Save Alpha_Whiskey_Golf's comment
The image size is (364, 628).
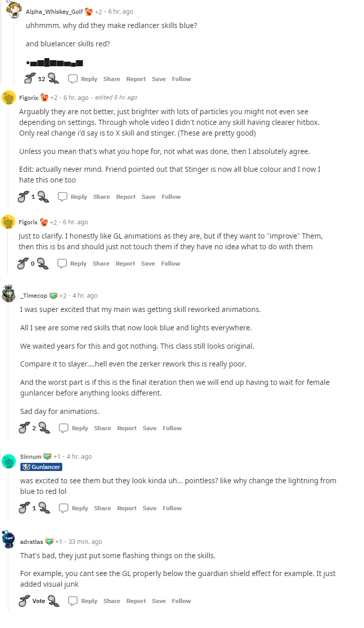tap(159, 79)
